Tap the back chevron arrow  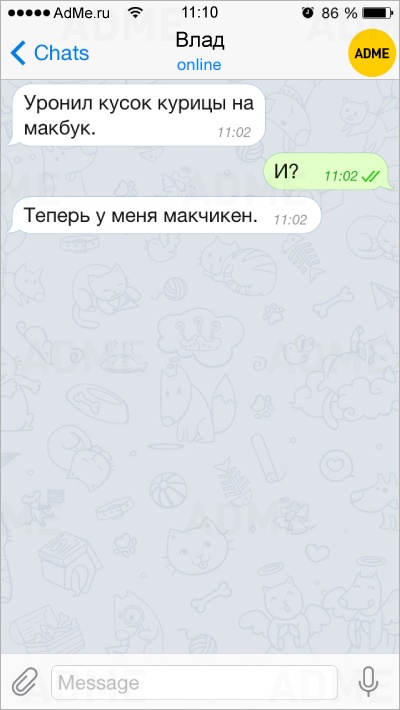point(19,53)
